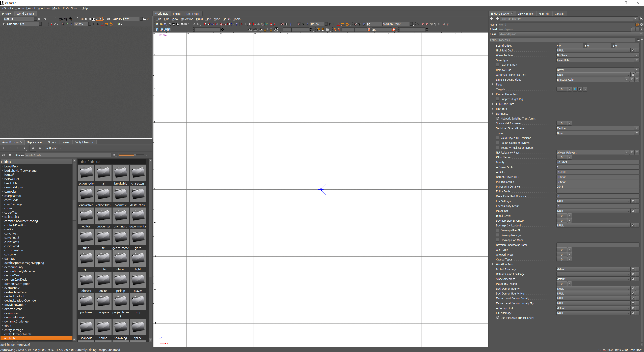Open the When To Save dropdown

click(598, 55)
